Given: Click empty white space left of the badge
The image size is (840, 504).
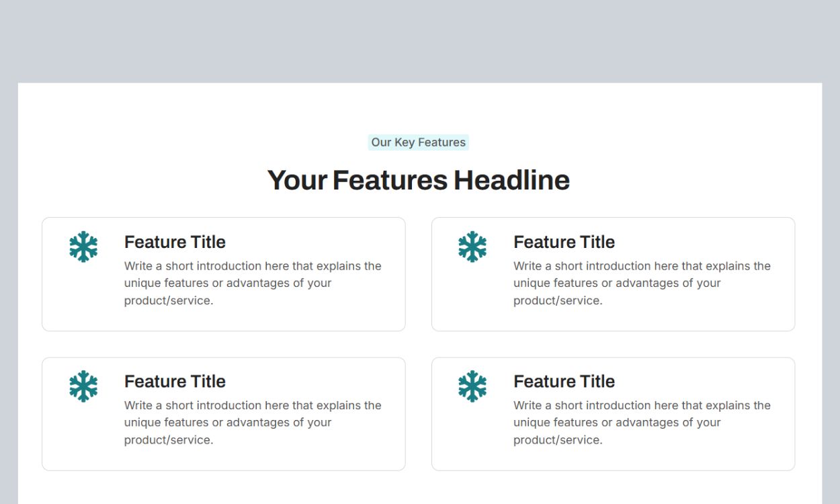Looking at the screenshot, I should [x=202, y=142].
